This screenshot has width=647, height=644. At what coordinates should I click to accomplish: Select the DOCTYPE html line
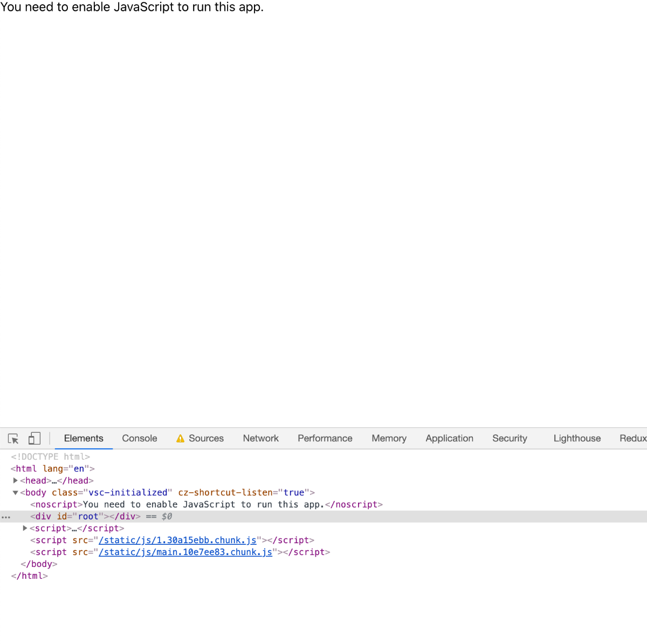tap(51, 457)
